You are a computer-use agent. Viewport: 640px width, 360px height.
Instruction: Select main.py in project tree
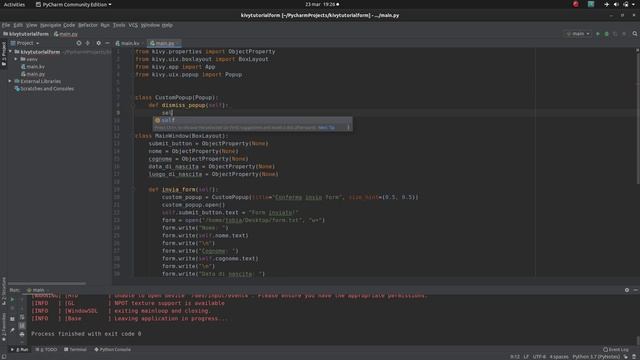point(33,74)
